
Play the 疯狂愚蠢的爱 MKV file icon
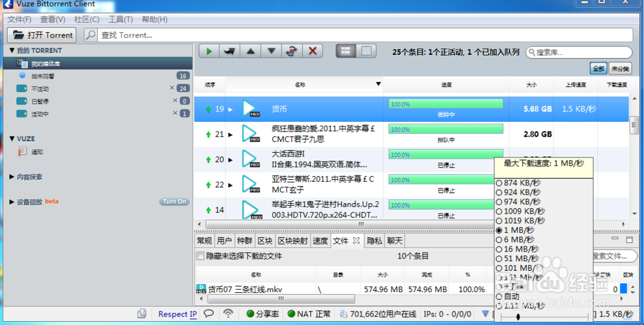click(250, 133)
